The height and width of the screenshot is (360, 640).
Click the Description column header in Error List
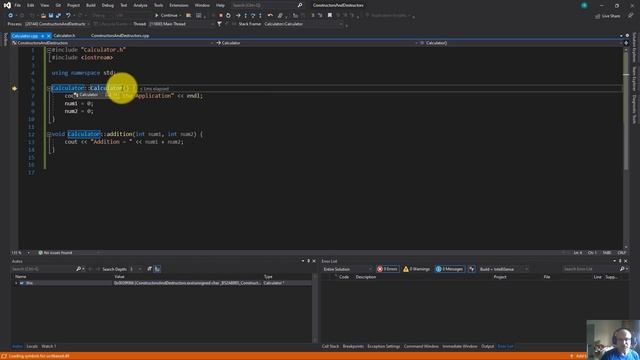(365, 277)
